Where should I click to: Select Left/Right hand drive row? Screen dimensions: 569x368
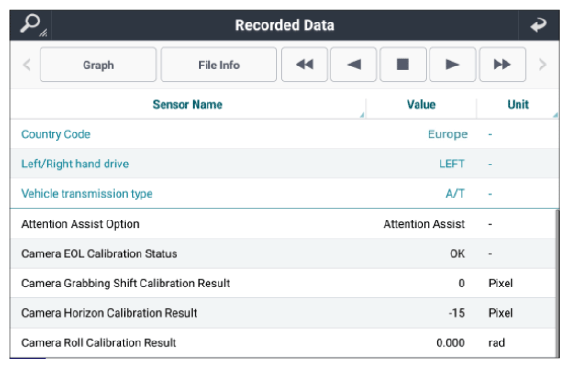tap(284, 164)
